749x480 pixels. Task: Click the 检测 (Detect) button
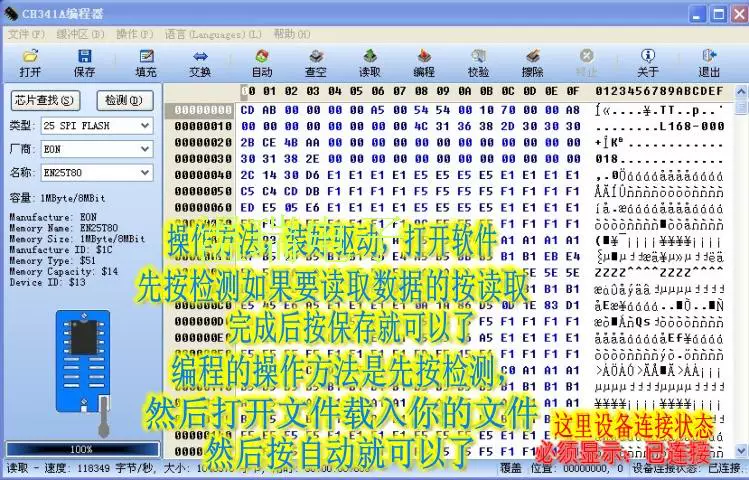[x=125, y=100]
